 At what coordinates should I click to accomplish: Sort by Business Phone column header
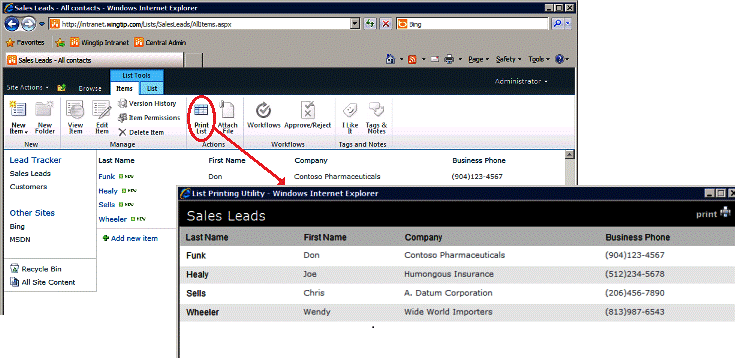(x=479, y=160)
